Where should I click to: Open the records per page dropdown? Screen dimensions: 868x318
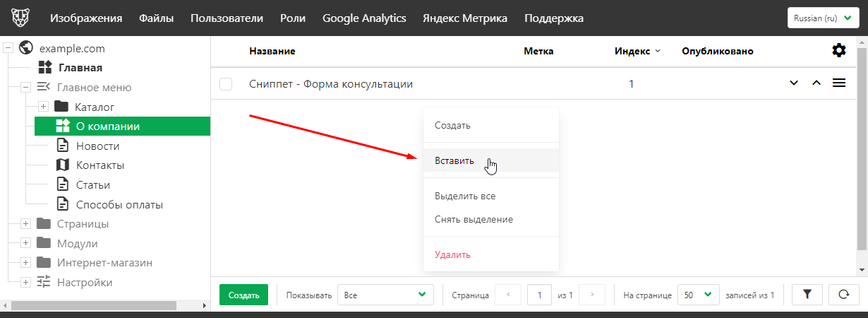697,295
